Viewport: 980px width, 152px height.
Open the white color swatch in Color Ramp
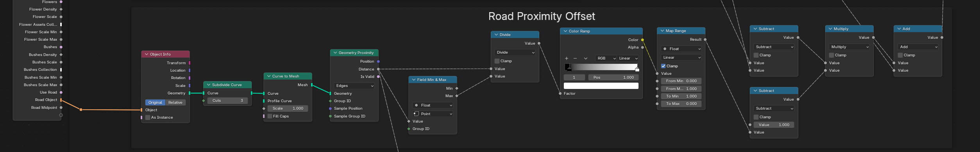pyautogui.click(x=601, y=86)
